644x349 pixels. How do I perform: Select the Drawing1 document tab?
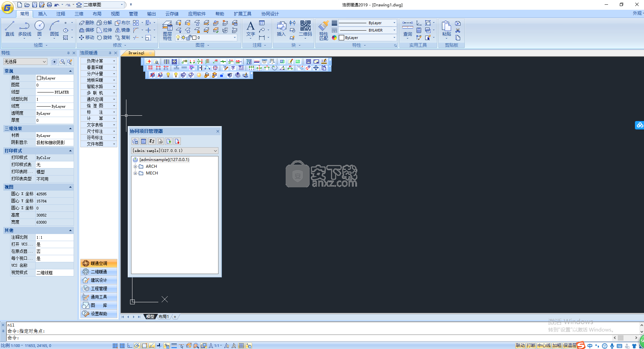coord(136,53)
